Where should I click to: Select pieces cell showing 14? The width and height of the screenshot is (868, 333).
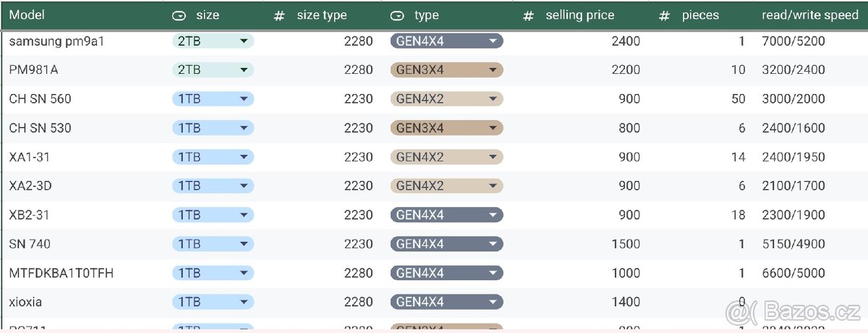701,157
